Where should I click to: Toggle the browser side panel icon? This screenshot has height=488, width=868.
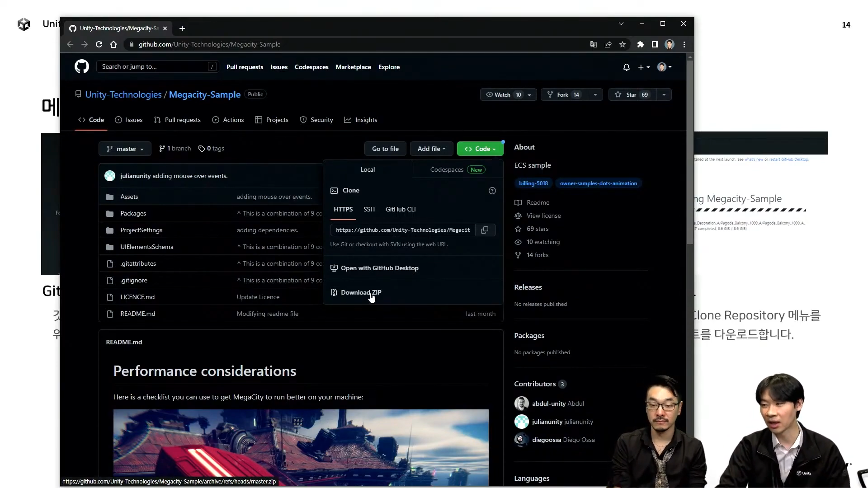[x=655, y=44]
